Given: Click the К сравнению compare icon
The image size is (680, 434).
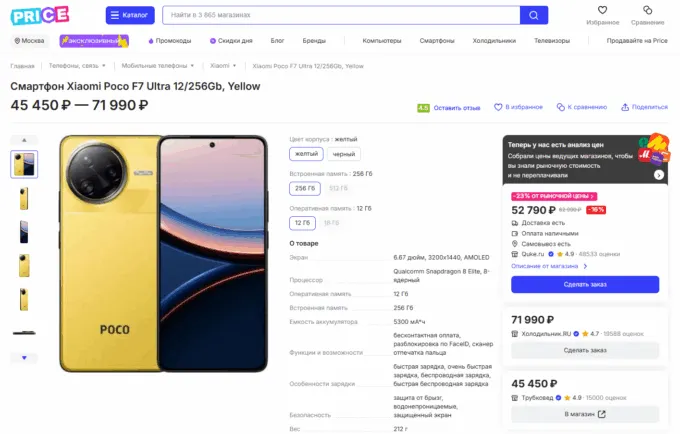Looking at the screenshot, I should (x=562, y=106).
